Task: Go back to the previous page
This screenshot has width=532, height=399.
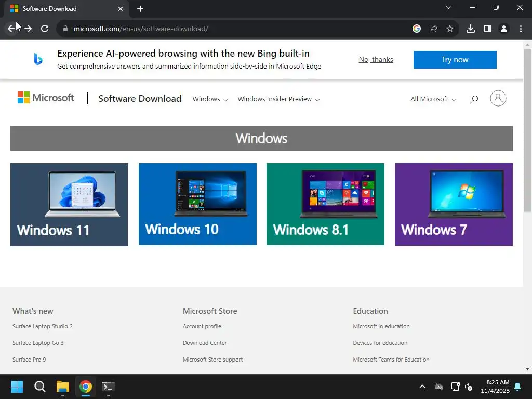Action: pos(11,29)
